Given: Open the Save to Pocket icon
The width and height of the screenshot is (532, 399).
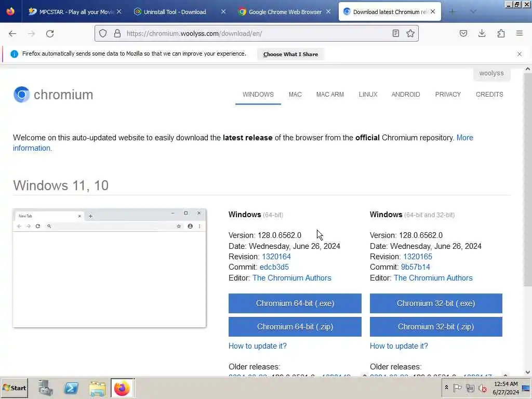Looking at the screenshot, I should click(463, 33).
